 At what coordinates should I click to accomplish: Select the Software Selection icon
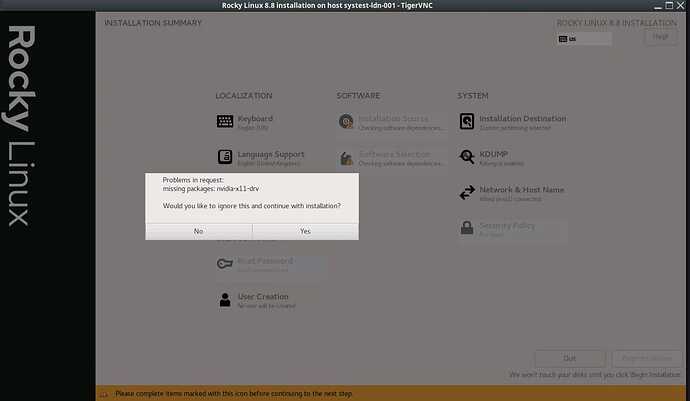tap(346, 158)
